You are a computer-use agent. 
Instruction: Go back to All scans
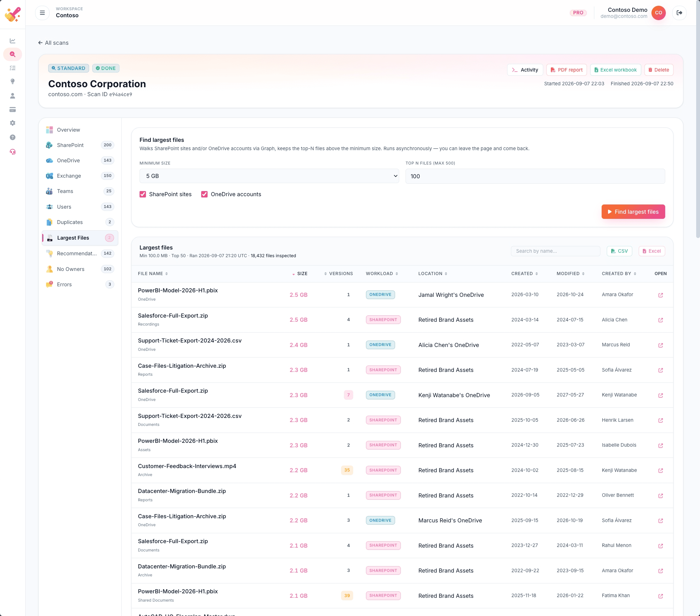[x=53, y=43]
